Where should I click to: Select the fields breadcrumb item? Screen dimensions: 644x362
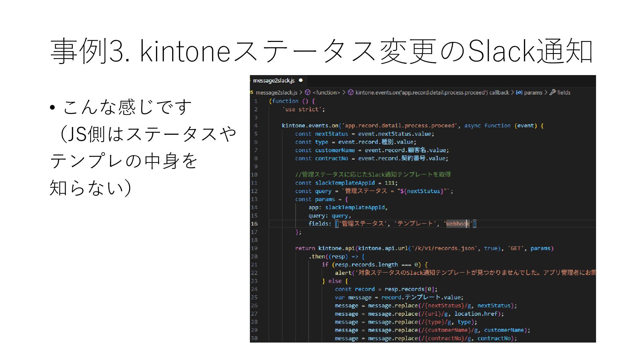click(563, 93)
